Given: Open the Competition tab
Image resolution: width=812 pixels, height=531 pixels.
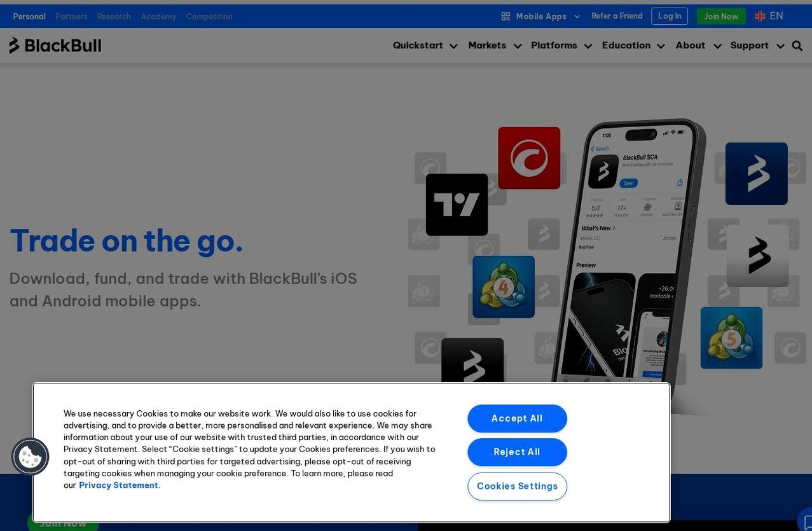Looking at the screenshot, I should pos(209,17).
